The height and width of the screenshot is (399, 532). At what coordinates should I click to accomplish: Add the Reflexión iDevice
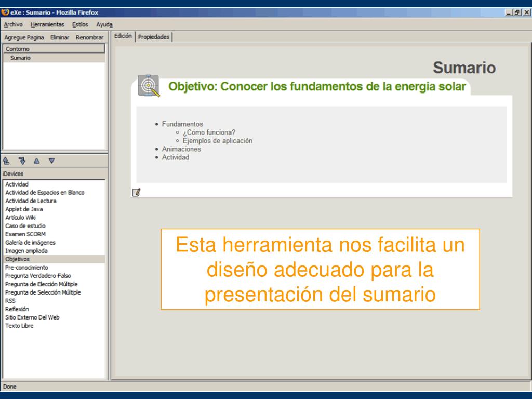54,309
